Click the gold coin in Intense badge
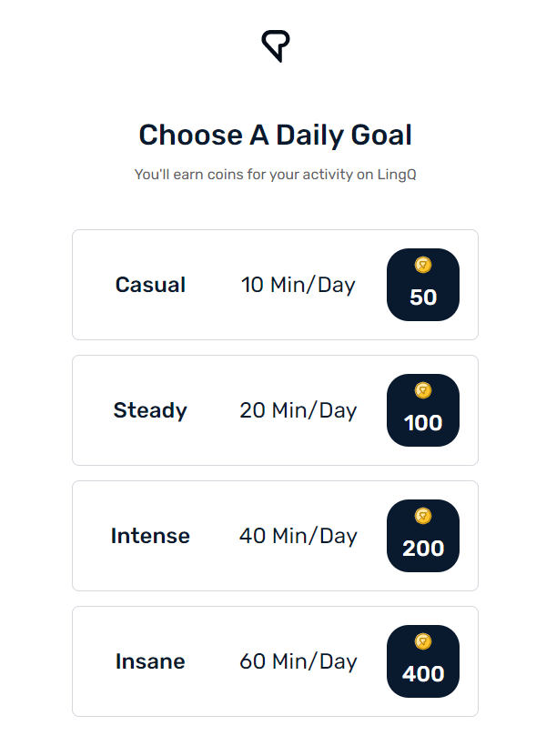The height and width of the screenshot is (756, 536). click(423, 516)
